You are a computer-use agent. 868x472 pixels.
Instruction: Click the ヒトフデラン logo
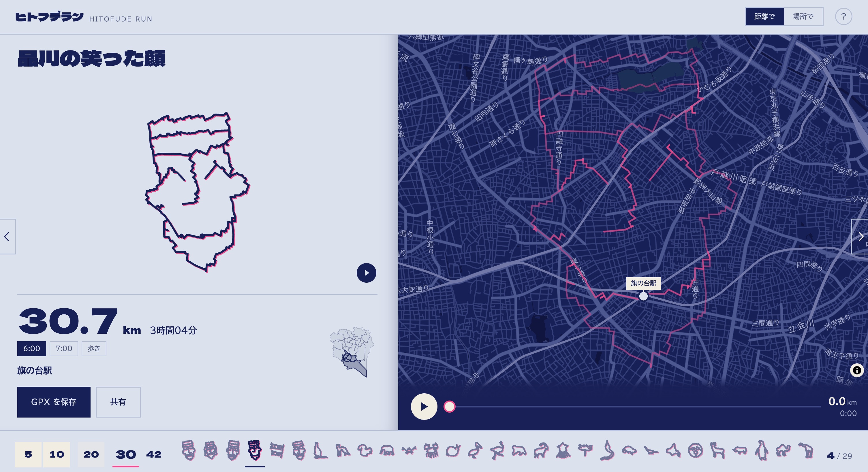[x=50, y=17]
